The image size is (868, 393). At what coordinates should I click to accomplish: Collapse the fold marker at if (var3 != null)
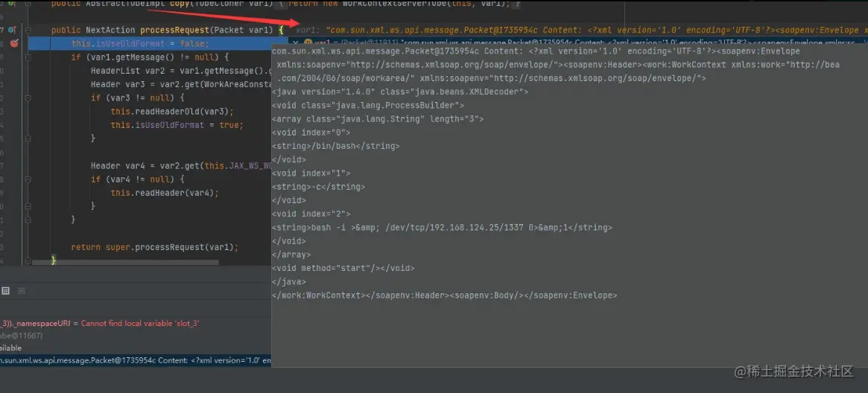tap(29, 98)
